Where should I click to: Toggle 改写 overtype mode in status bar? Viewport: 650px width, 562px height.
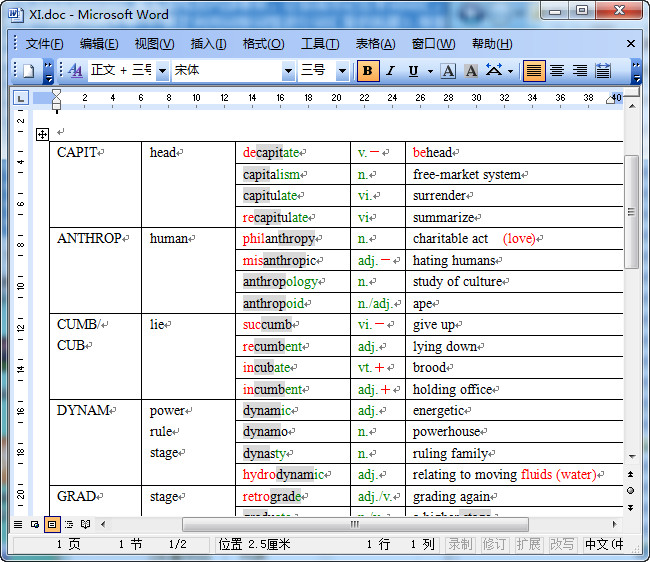tap(562, 544)
